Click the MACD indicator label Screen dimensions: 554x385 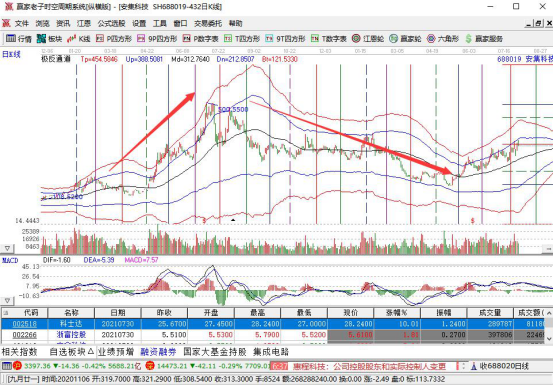pyautogui.click(x=10, y=260)
